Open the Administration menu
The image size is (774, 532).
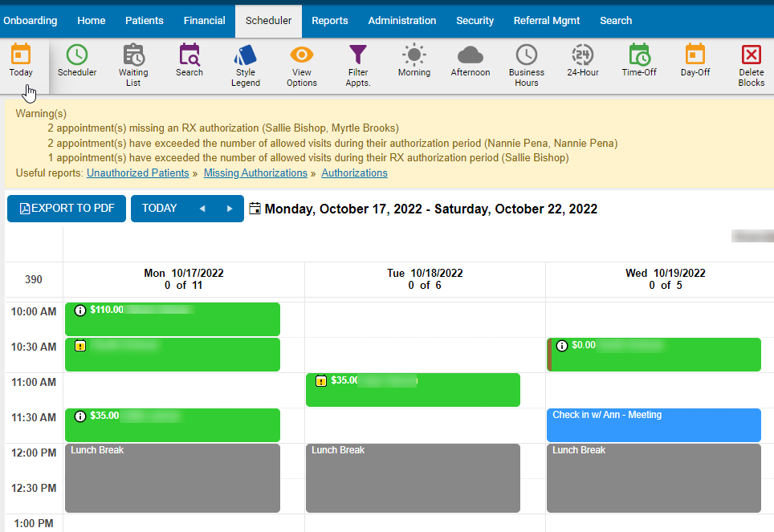coord(401,20)
